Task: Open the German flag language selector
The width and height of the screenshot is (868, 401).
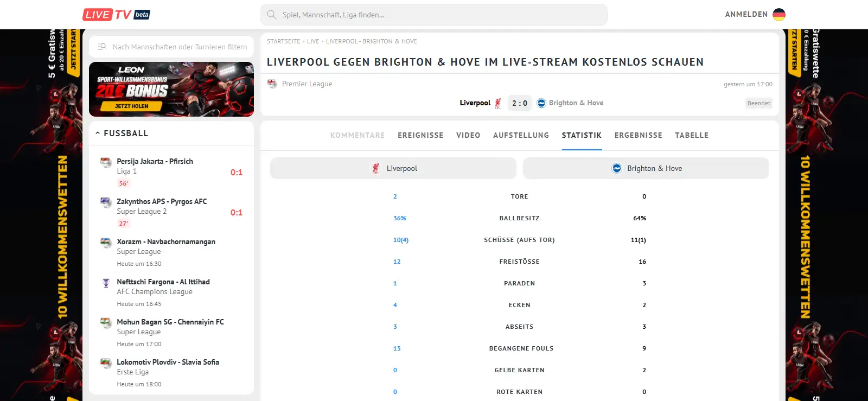Action: (779, 15)
